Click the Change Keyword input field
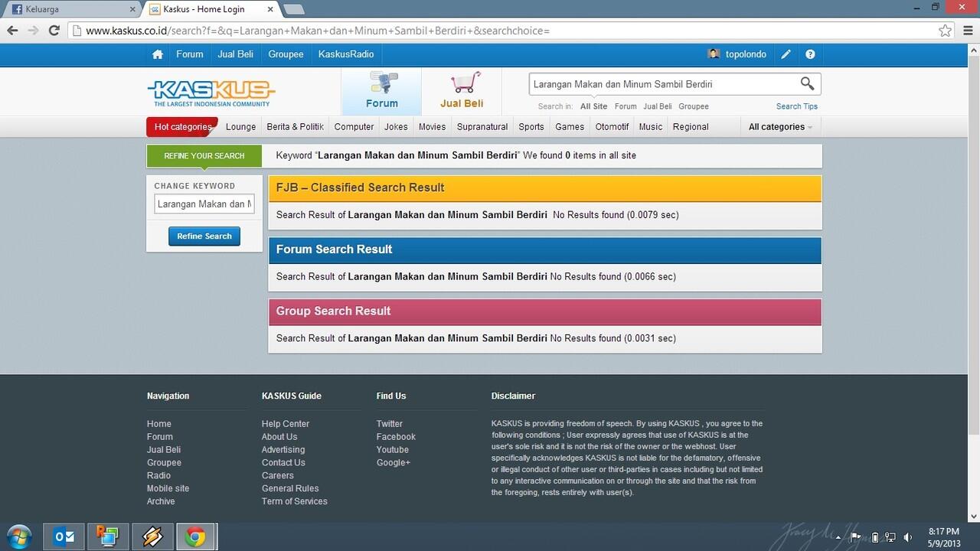Image resolution: width=980 pixels, height=551 pixels. [x=204, y=204]
